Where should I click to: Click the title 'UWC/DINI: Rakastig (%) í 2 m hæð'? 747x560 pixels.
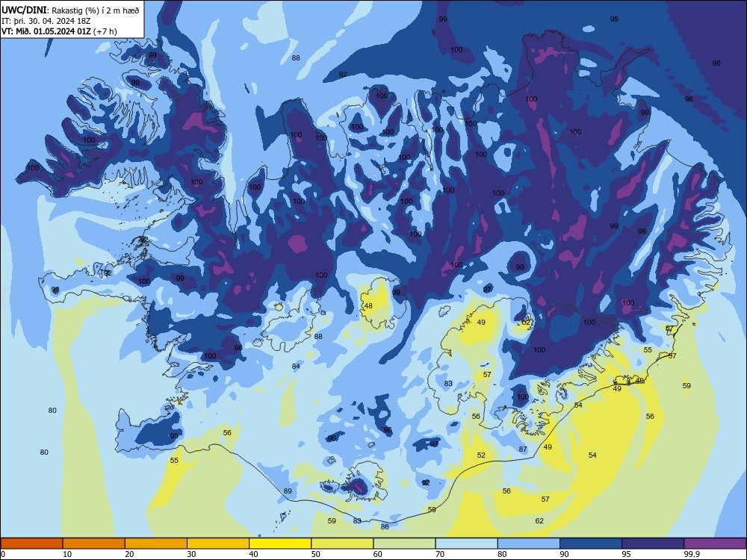[x=70, y=10]
